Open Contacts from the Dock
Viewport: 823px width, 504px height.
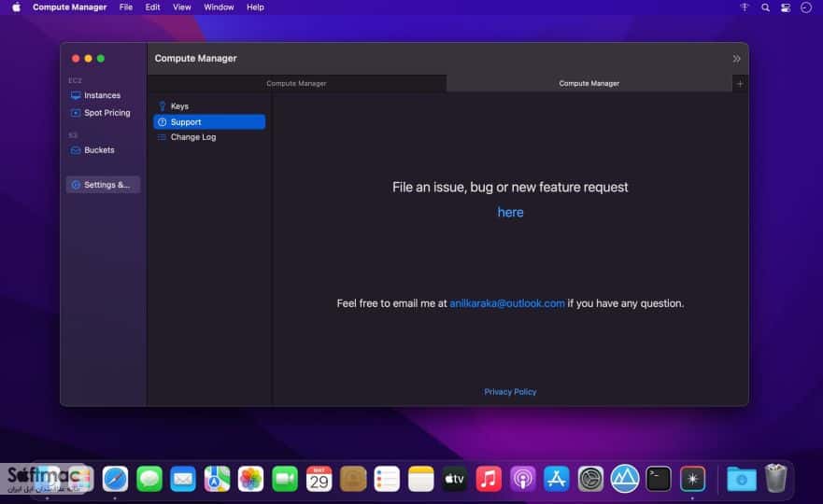coord(353,479)
